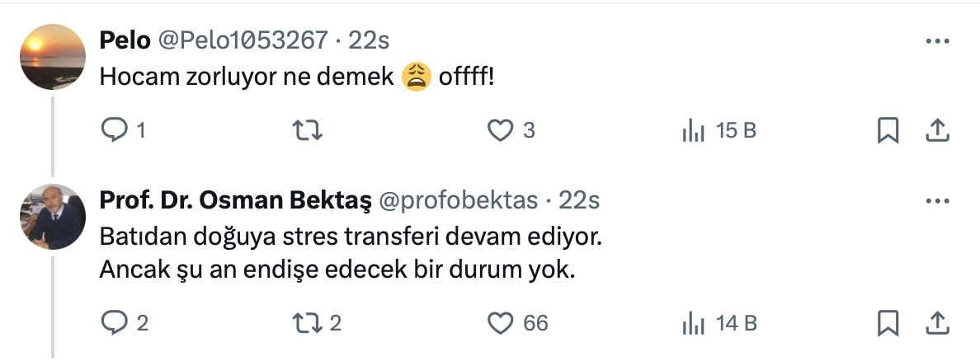Open the @profobektas handle link
Viewport: 980px width, 361px height.
coord(458,200)
